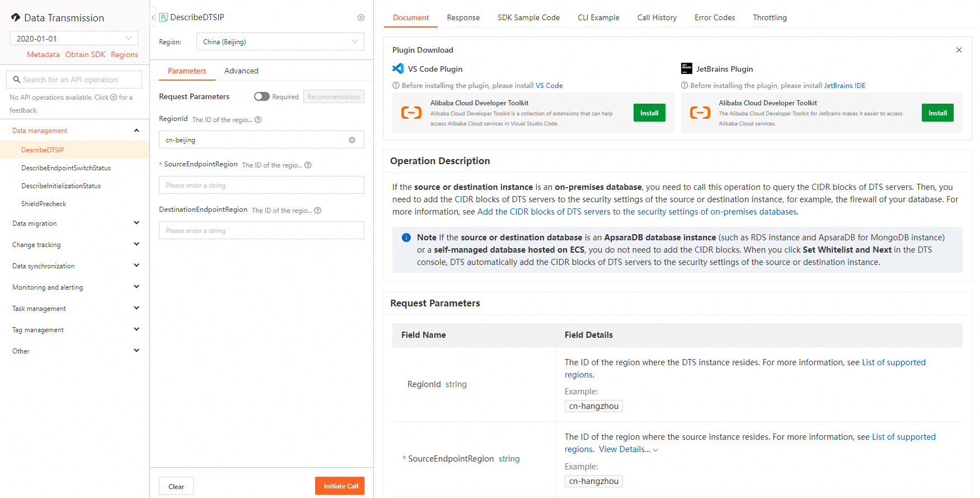Open the Advanced parameters tab
Screen dimensions: 980x498
coord(241,71)
